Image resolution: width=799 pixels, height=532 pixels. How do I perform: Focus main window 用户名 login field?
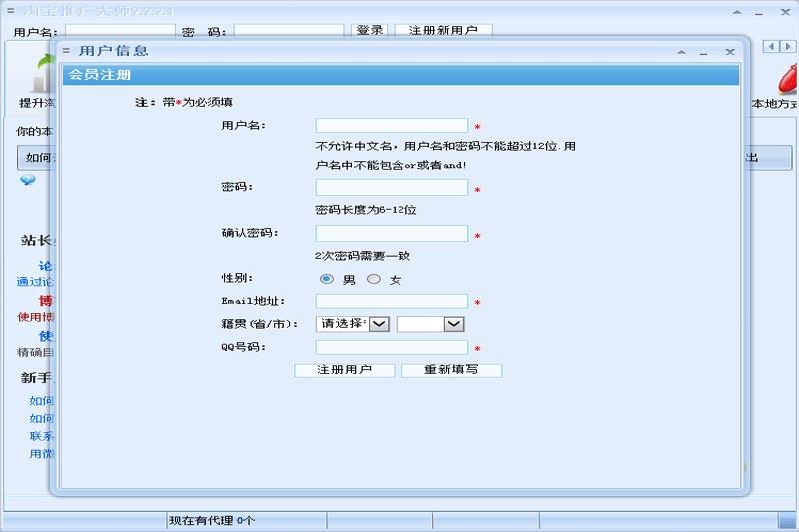120,31
